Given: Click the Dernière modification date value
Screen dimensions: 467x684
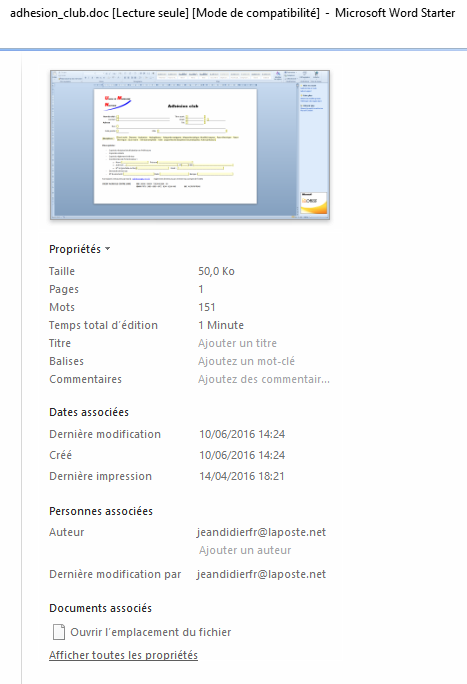Looking at the screenshot, I should pyautogui.click(x=242, y=434).
